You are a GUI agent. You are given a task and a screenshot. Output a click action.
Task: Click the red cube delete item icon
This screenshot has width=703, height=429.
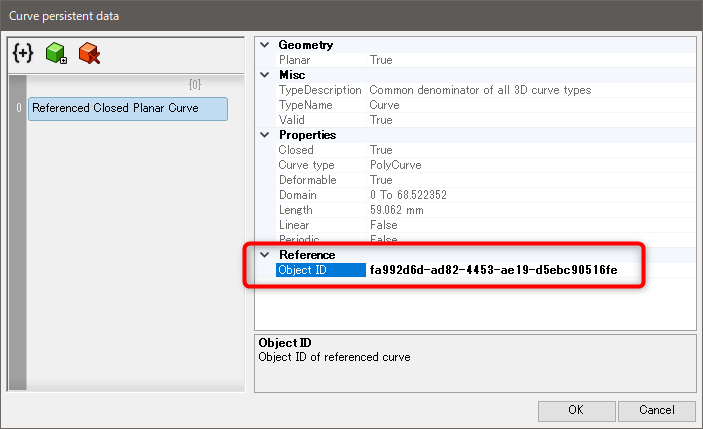(x=90, y=54)
